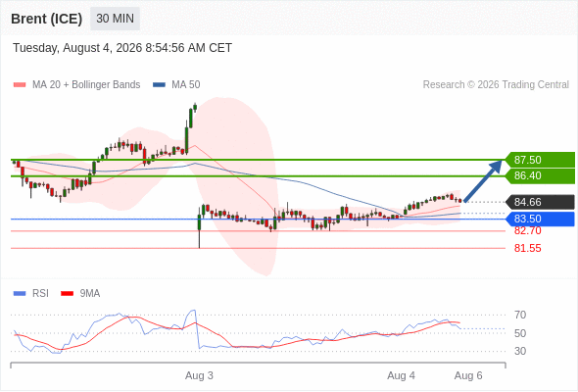Click the Aug 3 date axis label
Viewport: 578px width, 392px height.
pos(199,375)
